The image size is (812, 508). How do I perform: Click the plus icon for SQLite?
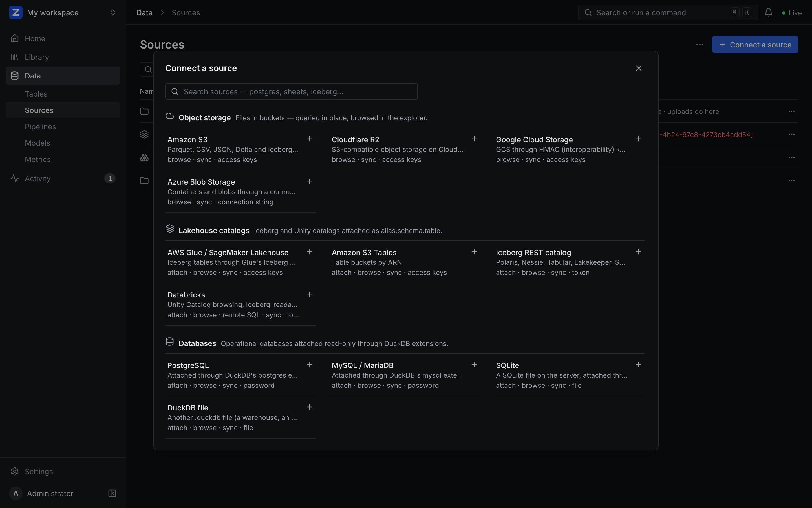(x=638, y=365)
